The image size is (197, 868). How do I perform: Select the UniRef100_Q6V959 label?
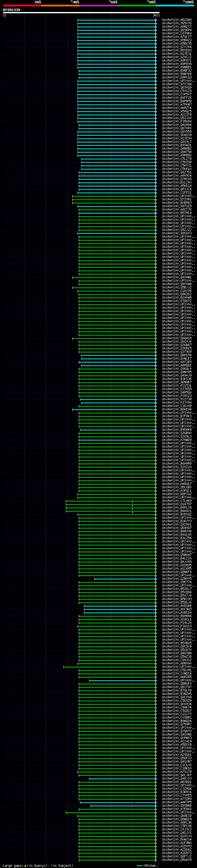(x=177, y=131)
